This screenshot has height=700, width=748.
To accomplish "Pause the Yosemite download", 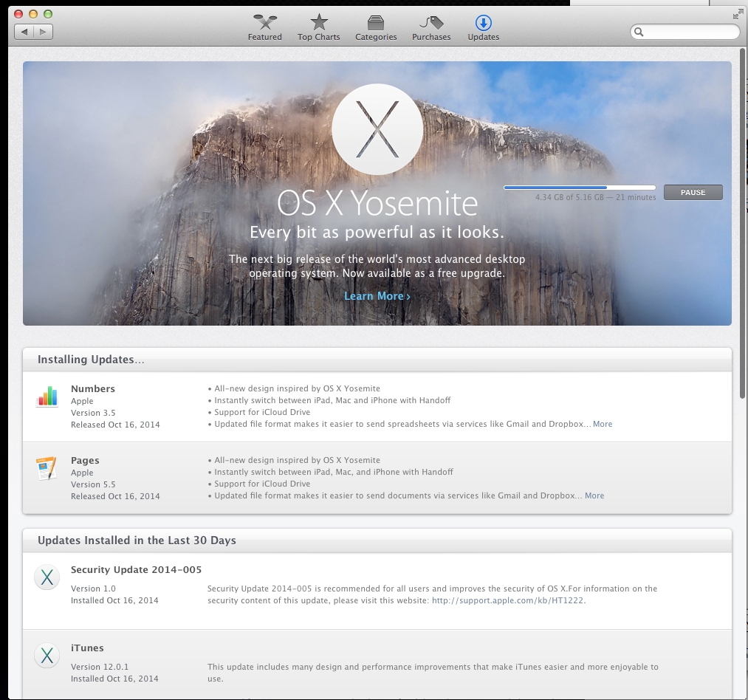I will [x=693, y=192].
